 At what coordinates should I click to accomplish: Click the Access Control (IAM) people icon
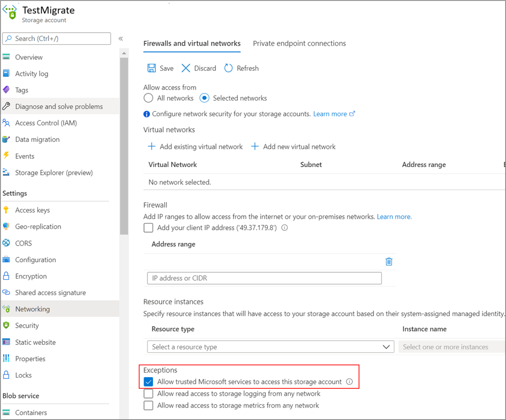(x=6, y=123)
